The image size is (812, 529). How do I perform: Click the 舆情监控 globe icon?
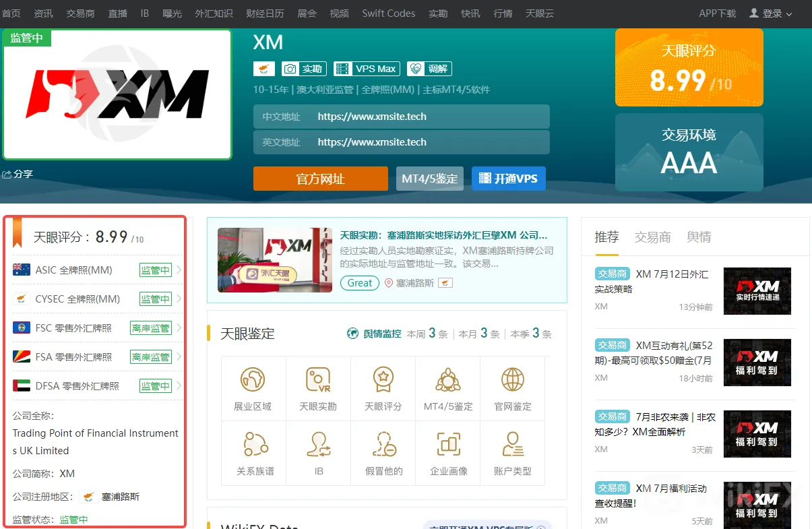pos(352,334)
